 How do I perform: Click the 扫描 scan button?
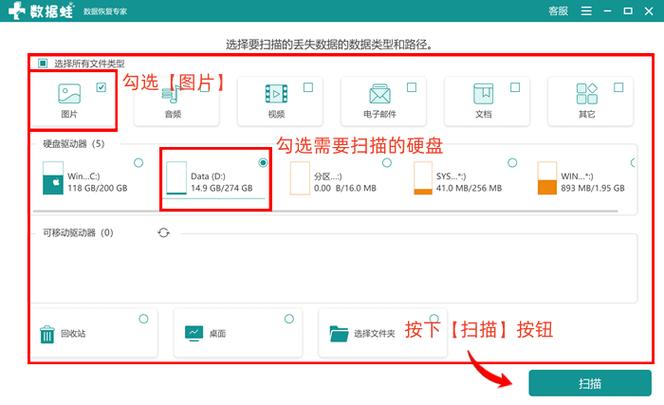590,383
